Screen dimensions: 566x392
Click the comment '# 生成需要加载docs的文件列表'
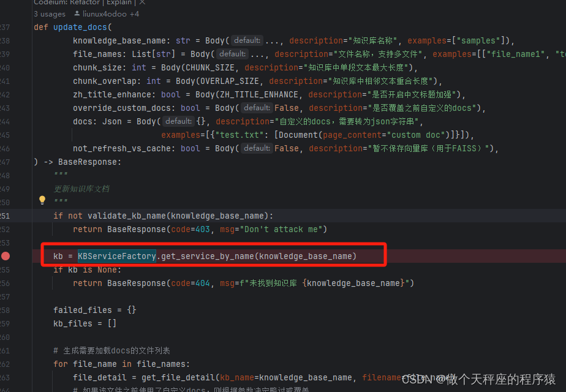pos(111,350)
